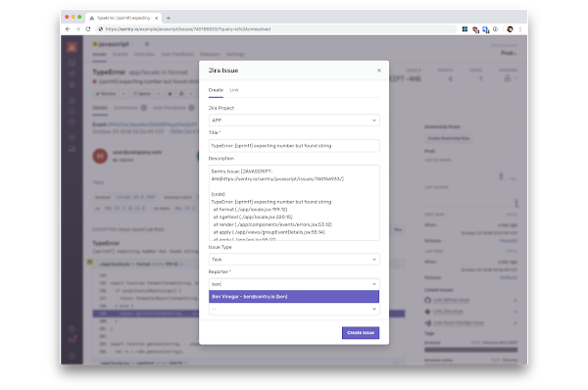Reload the page with the refresh icon
The image size is (588, 390).
pyautogui.click(x=88, y=28)
